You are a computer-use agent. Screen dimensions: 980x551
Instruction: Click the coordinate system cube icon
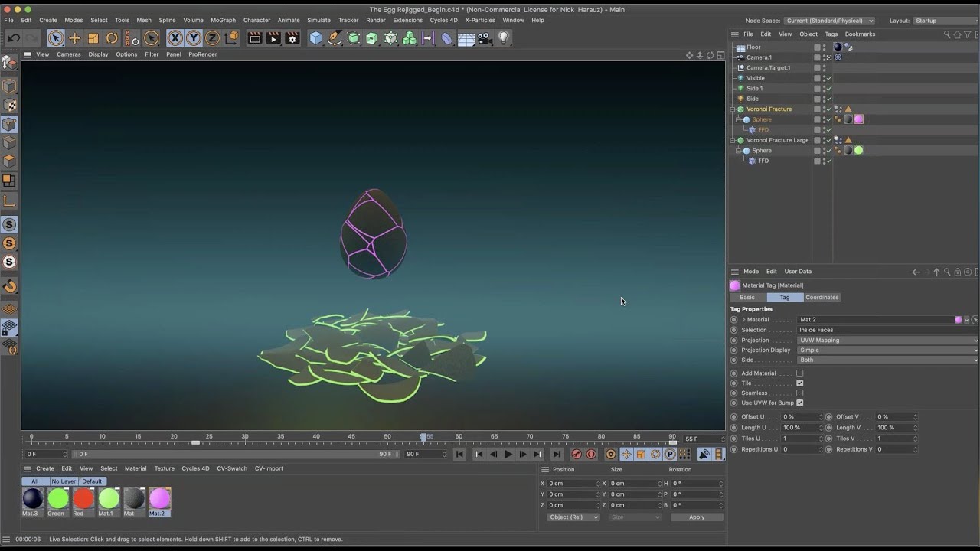coord(232,38)
